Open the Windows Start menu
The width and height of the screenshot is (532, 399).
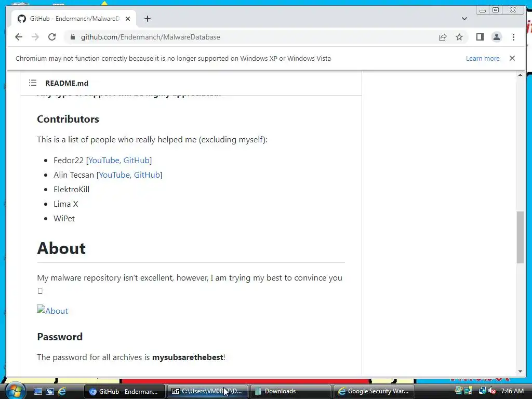tap(15, 391)
